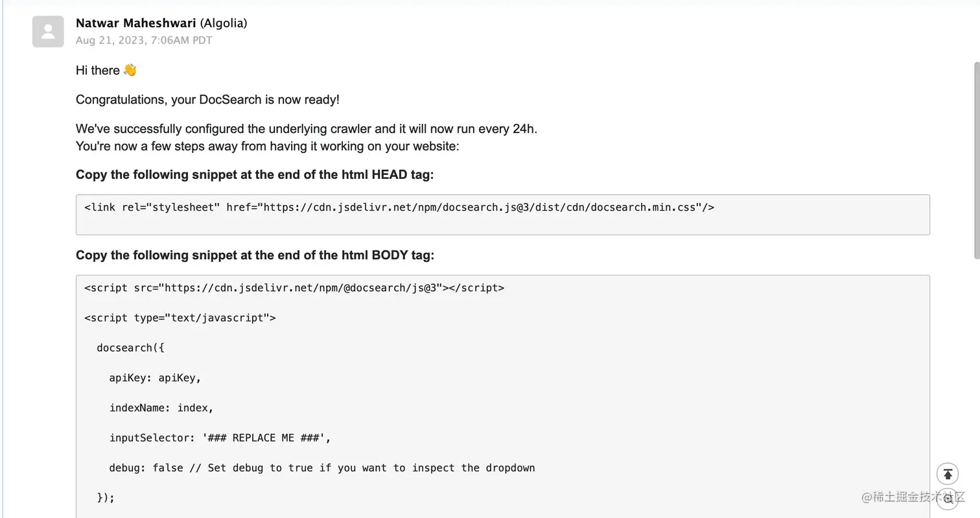Click the 'Congratulations, your DocSearch is now ready' line

[x=207, y=100]
